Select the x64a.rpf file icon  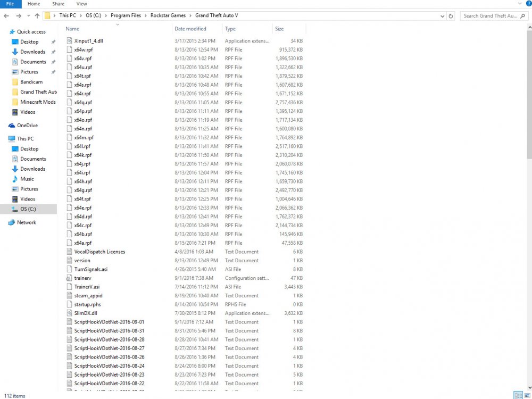pos(69,243)
